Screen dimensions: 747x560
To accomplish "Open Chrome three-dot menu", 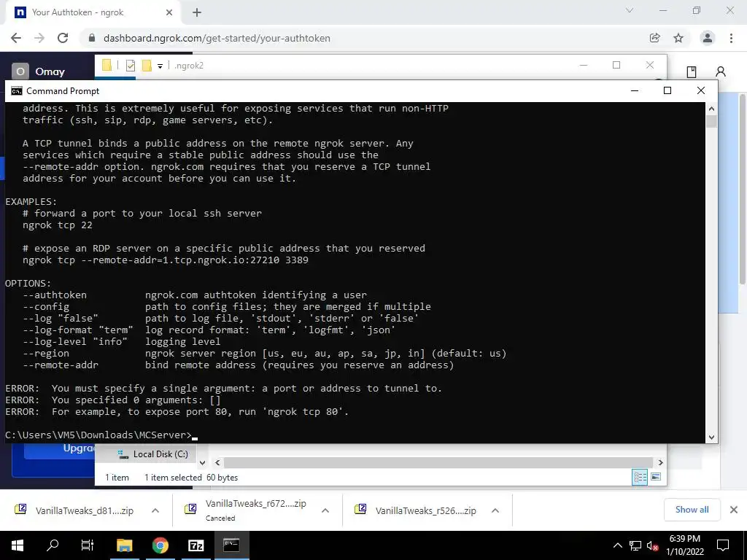I will point(731,38).
